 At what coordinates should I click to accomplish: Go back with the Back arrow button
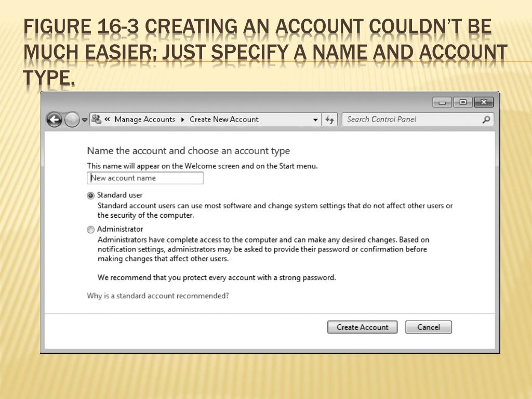click(54, 120)
